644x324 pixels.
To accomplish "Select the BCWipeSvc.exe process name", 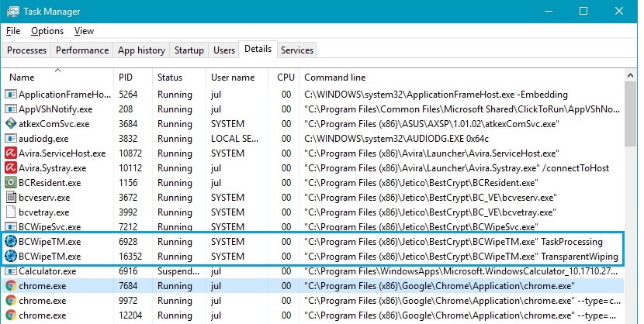I will (50, 227).
